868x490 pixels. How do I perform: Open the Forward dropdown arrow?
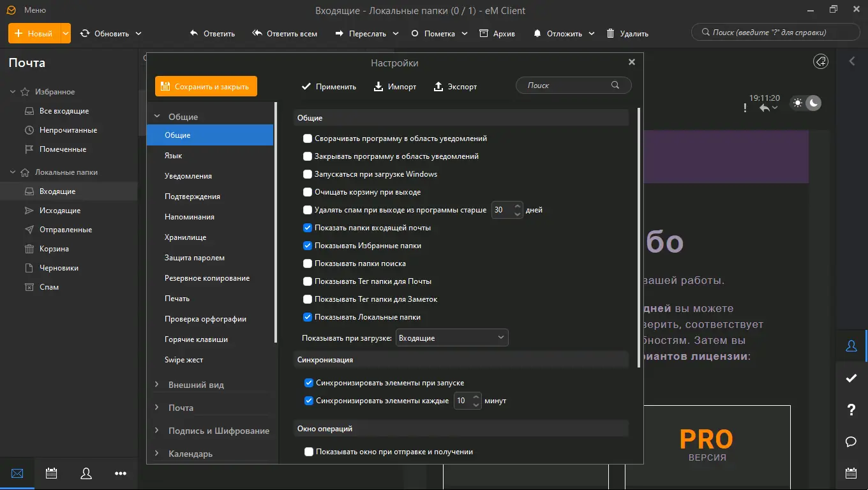(x=396, y=33)
